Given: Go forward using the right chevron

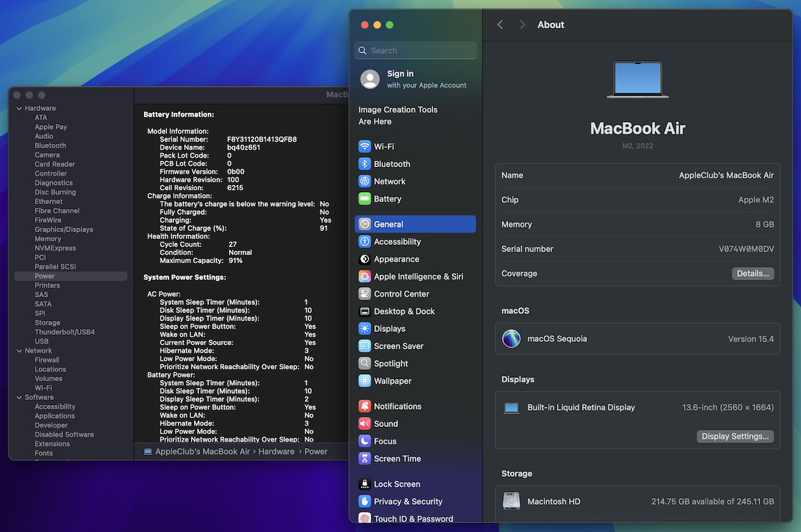Looking at the screenshot, I should pyautogui.click(x=522, y=24).
